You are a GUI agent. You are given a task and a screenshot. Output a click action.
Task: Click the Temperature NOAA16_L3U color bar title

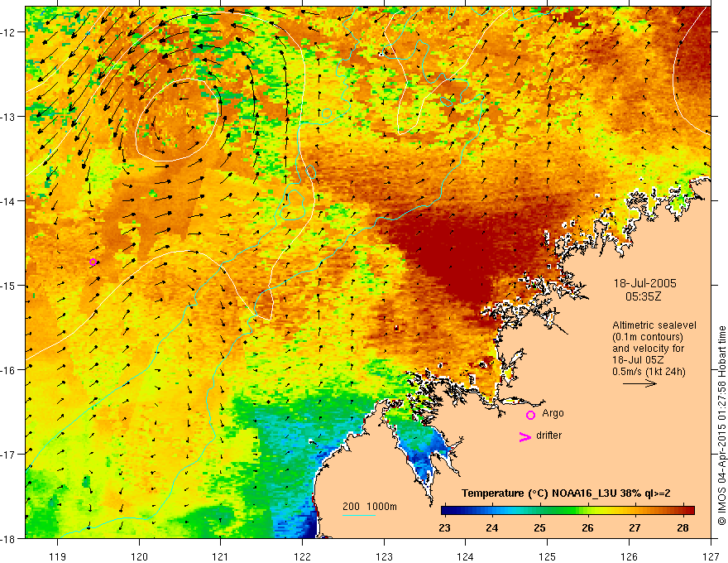click(566, 493)
